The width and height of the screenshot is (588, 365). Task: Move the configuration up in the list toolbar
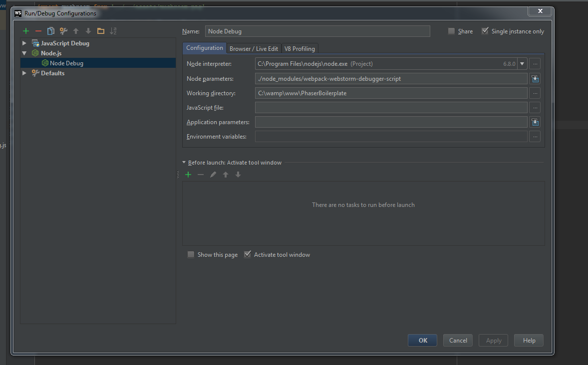tap(76, 31)
